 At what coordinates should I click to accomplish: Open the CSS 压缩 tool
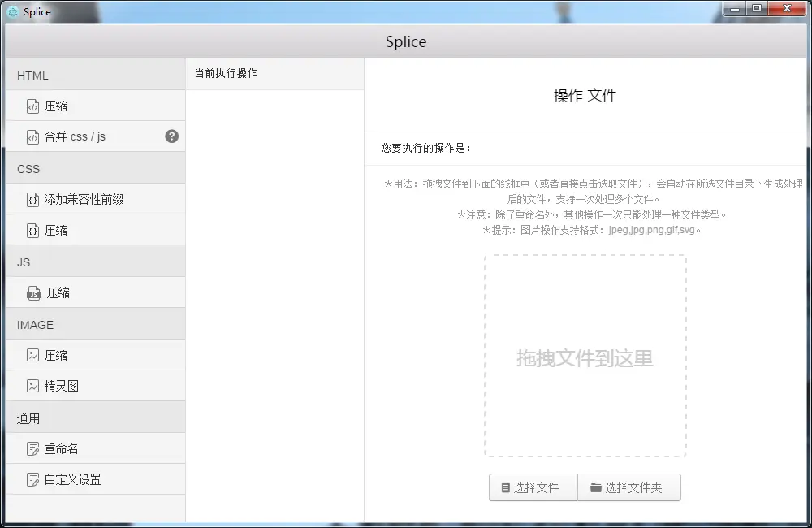pyautogui.click(x=57, y=230)
